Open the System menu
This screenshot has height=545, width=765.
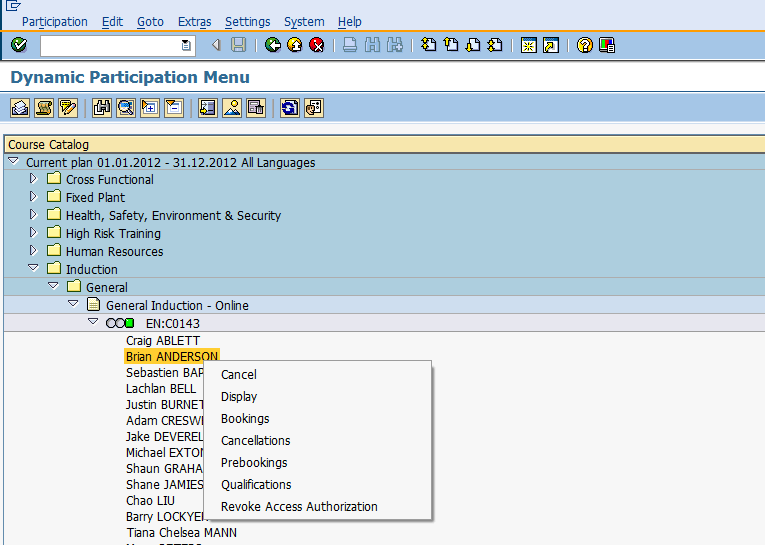click(304, 22)
